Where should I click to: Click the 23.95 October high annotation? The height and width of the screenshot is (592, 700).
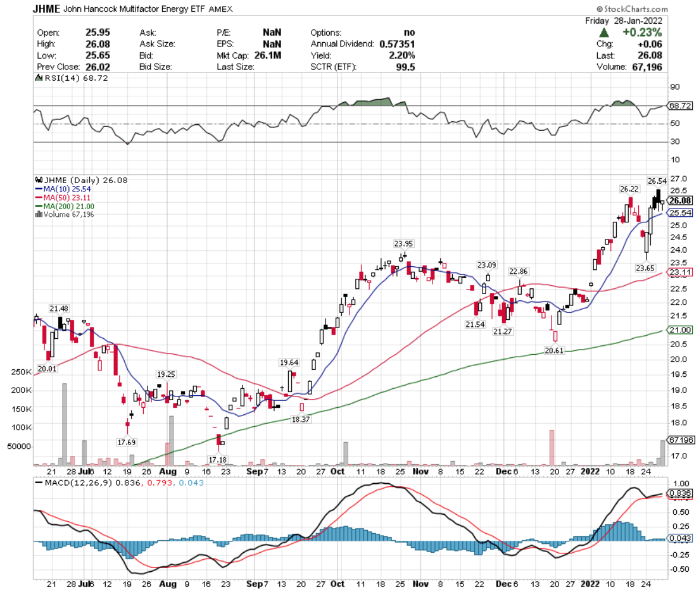[x=403, y=244]
